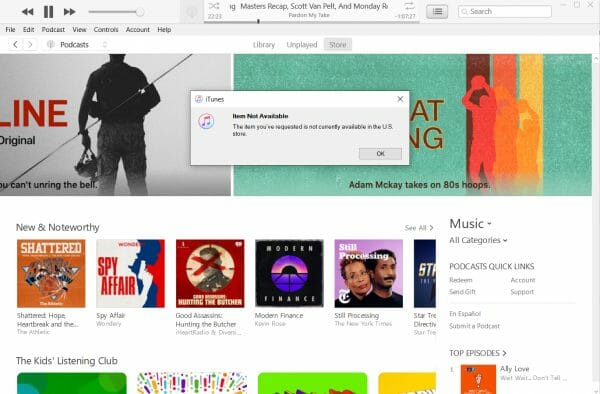Open the File menu
600x394 pixels.
click(x=10, y=29)
